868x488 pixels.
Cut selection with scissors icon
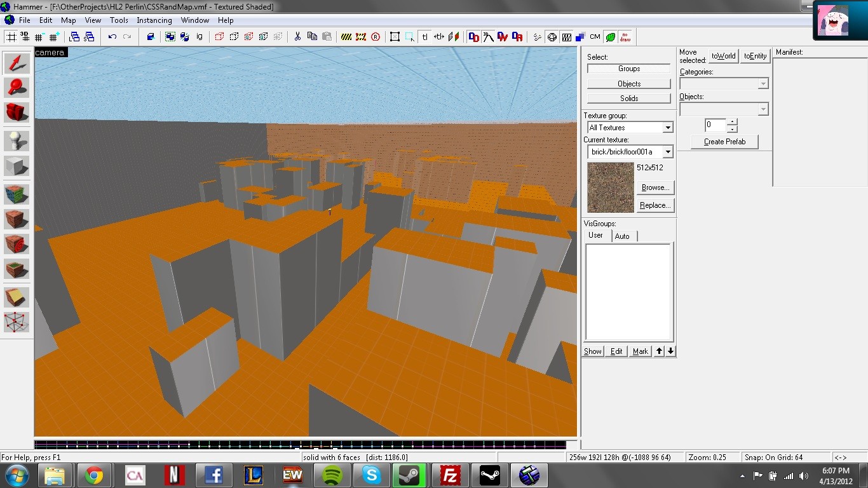[297, 36]
